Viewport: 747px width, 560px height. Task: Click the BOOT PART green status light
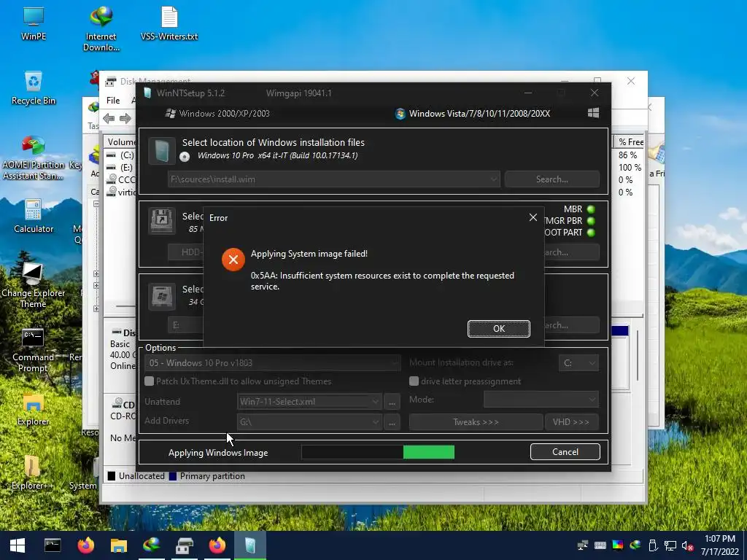(x=591, y=233)
